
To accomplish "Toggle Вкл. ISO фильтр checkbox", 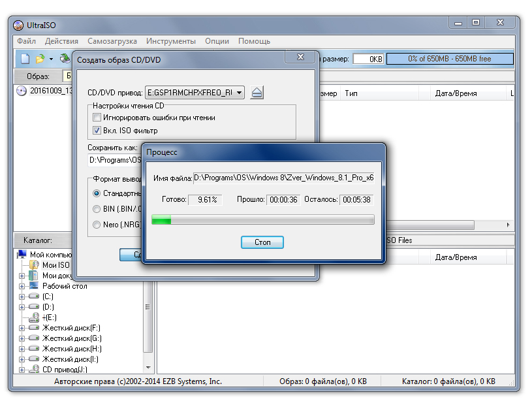I will coord(97,131).
